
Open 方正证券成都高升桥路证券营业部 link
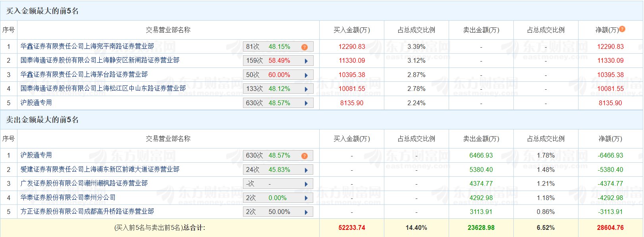[x=87, y=212]
